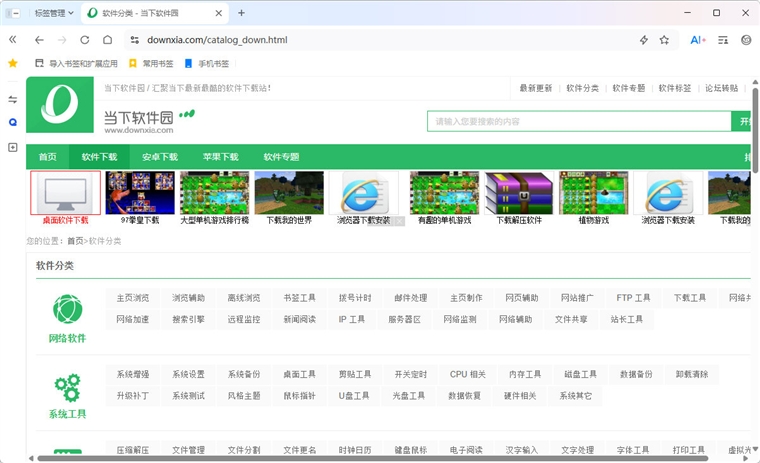
Task: Open 软件标签 top menu link
Action: (675, 88)
